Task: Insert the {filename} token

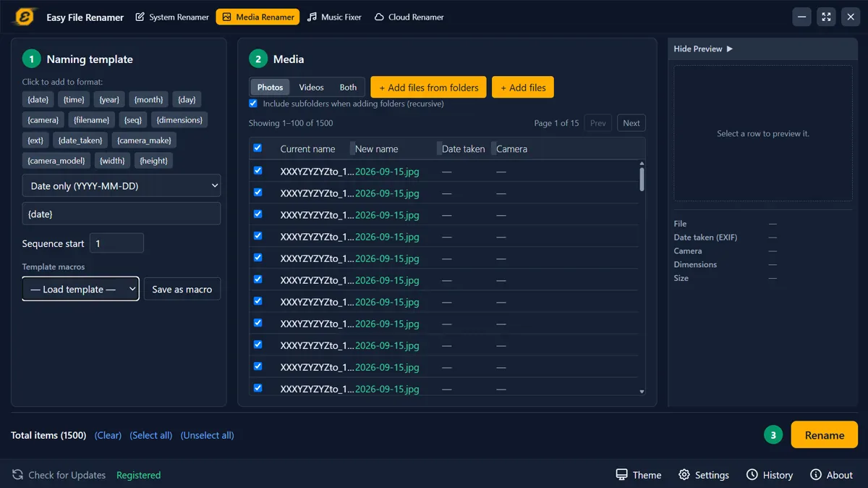Action: tap(92, 119)
